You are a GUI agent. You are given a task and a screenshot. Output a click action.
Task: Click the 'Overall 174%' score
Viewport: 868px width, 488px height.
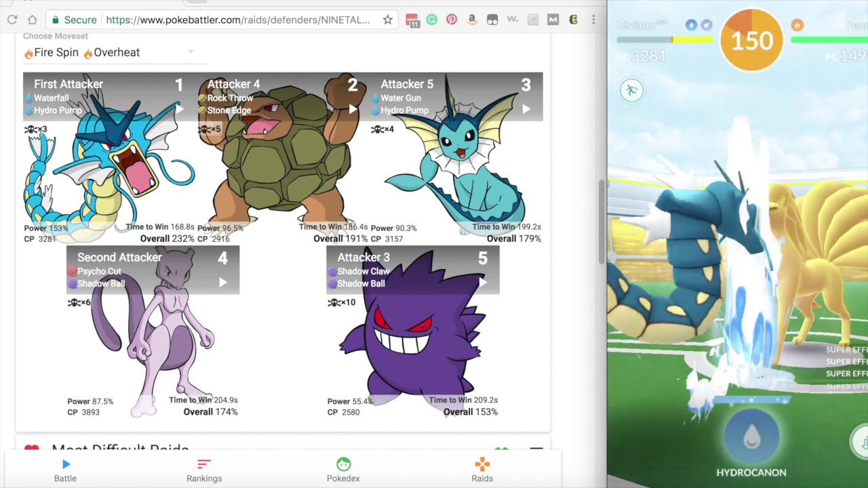point(210,412)
